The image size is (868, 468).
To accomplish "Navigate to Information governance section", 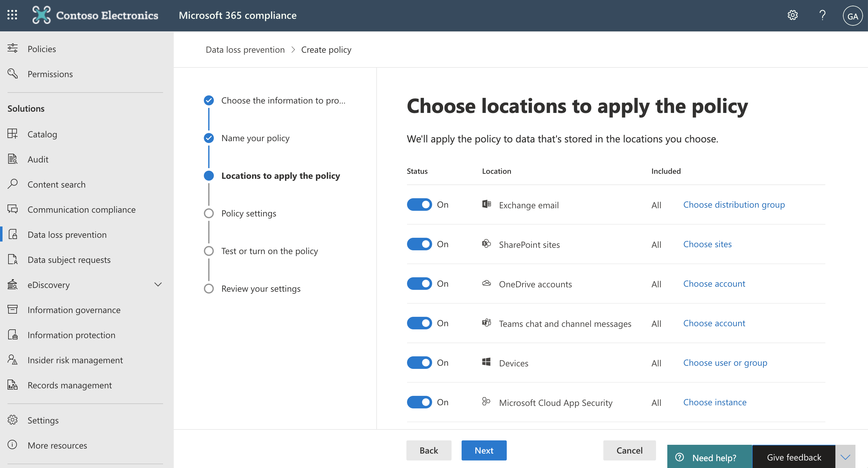I will (x=74, y=309).
